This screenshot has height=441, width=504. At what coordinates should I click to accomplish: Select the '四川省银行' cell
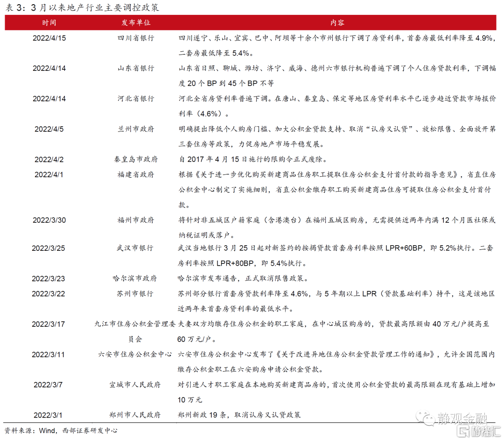(x=136, y=38)
